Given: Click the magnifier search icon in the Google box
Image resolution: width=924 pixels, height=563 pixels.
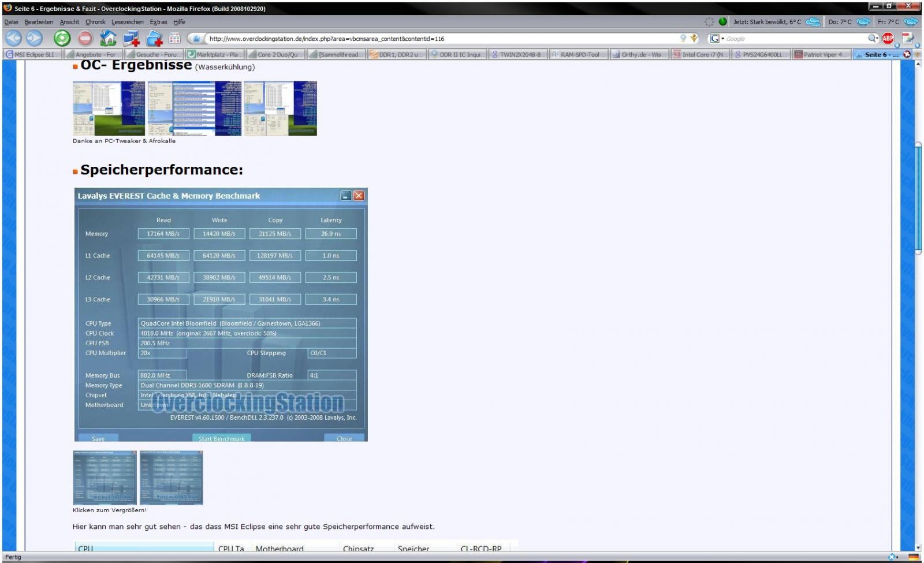Looking at the screenshot, I should tap(872, 39).
